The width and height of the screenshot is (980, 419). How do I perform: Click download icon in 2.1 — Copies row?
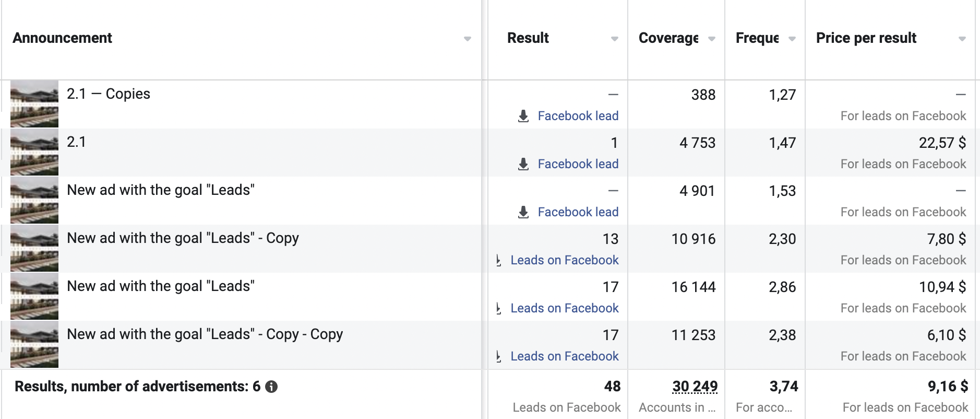[523, 116]
